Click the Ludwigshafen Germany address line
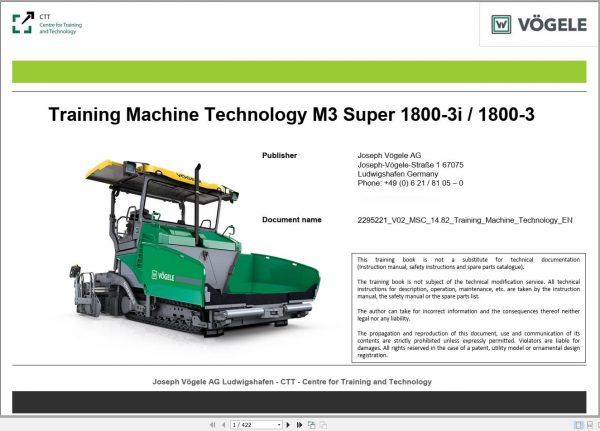Image resolution: width=600 pixels, height=431 pixels. click(x=398, y=174)
